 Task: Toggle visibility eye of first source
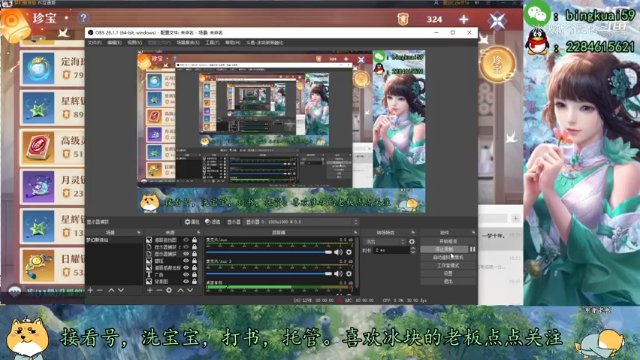(186, 240)
